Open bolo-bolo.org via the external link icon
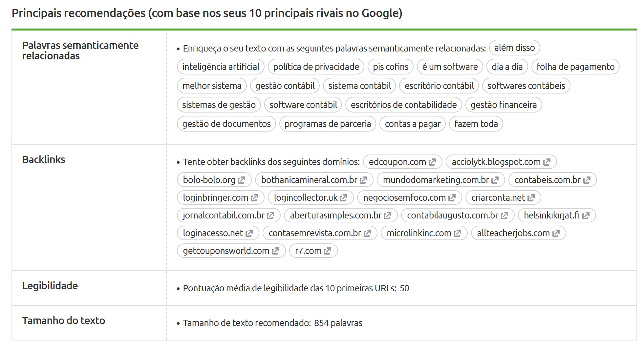The width and height of the screenshot is (644, 351). 242,179
